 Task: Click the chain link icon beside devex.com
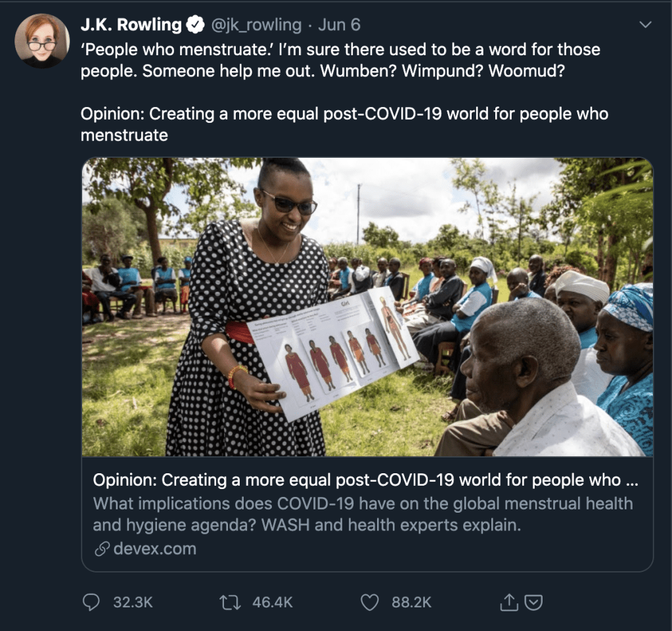tap(102, 549)
